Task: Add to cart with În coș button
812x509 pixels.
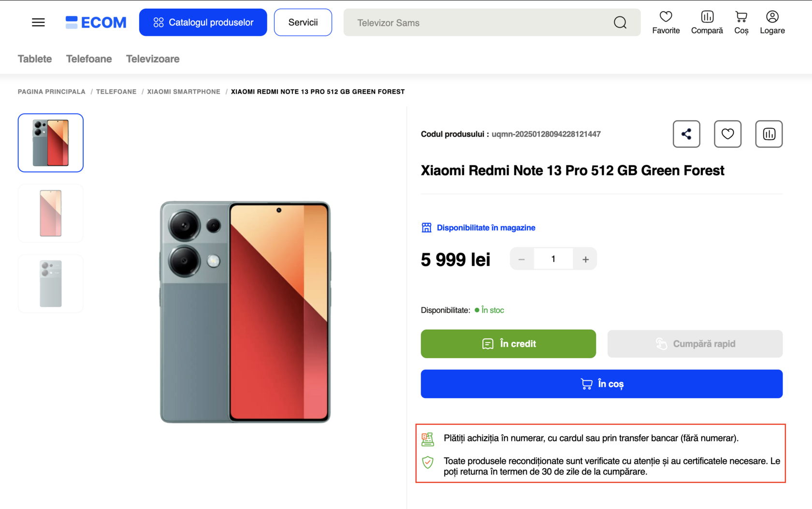Action: (601, 384)
